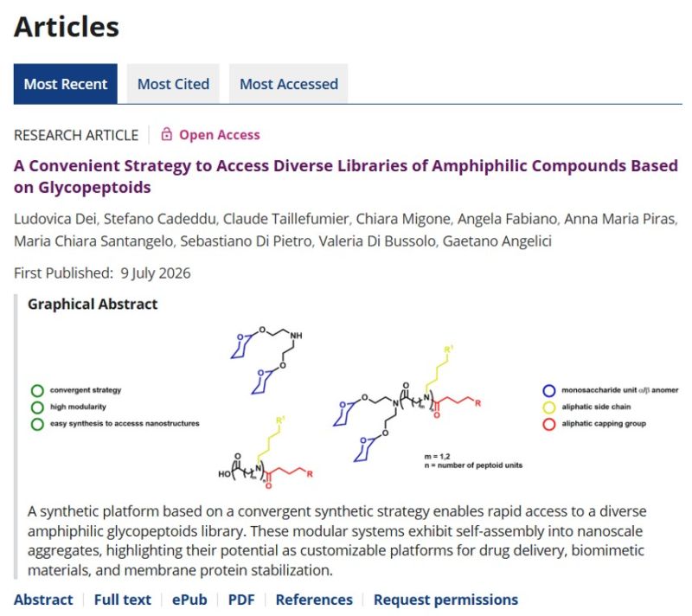Click the Open Access label
692x616 pixels.
point(220,135)
